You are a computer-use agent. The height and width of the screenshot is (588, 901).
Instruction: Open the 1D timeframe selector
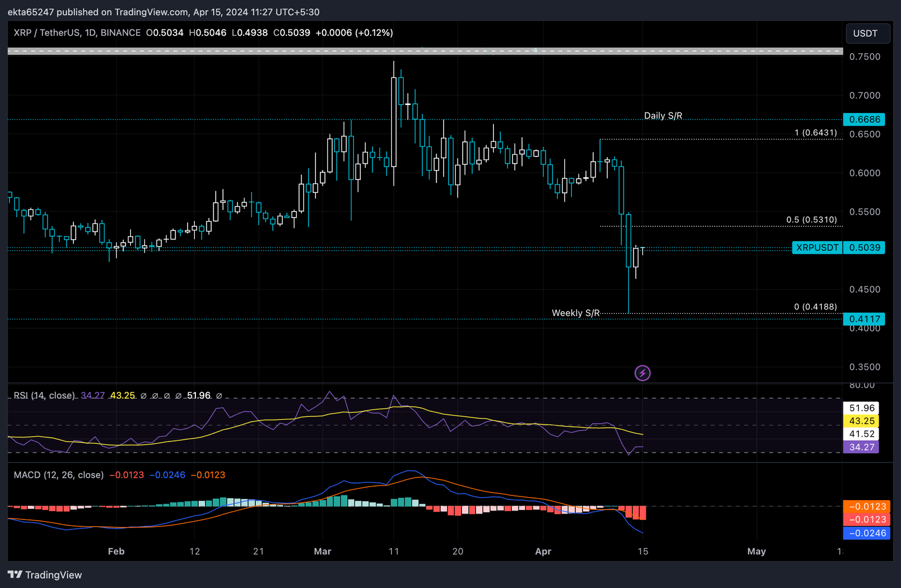89,33
